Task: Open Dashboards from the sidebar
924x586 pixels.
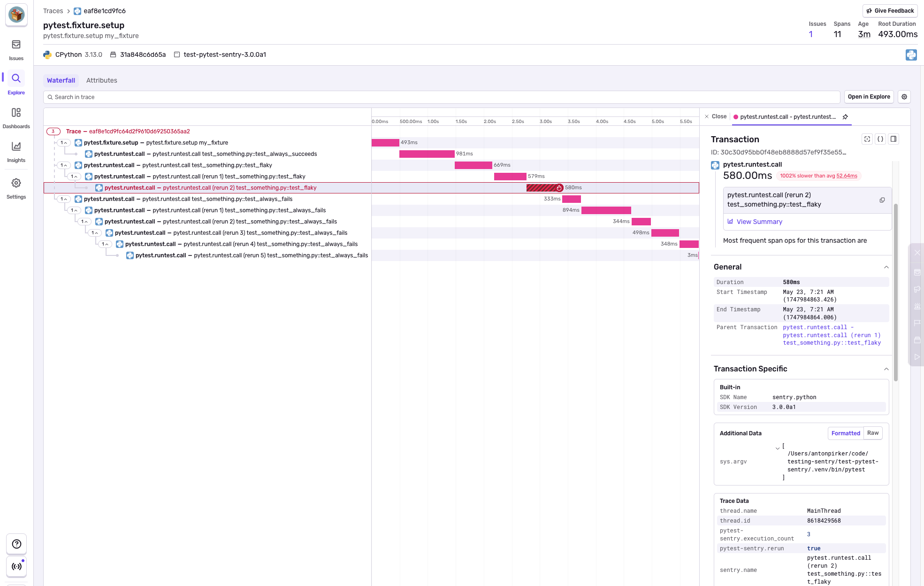Action: (16, 118)
